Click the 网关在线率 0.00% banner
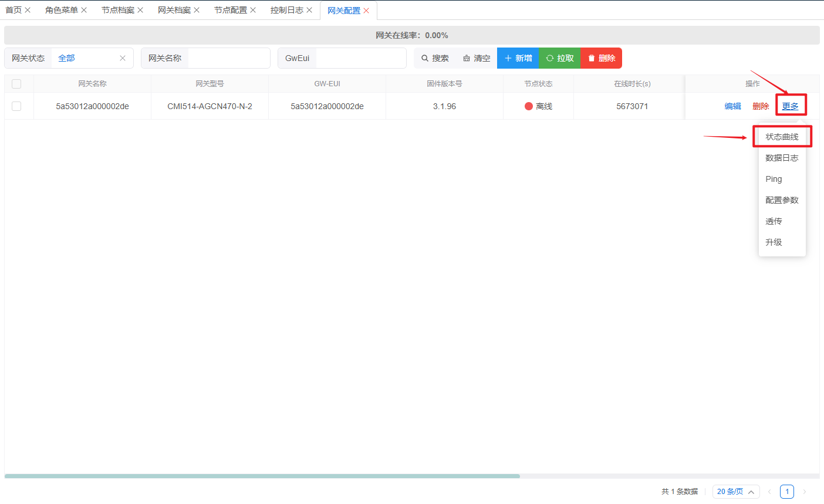 point(412,35)
